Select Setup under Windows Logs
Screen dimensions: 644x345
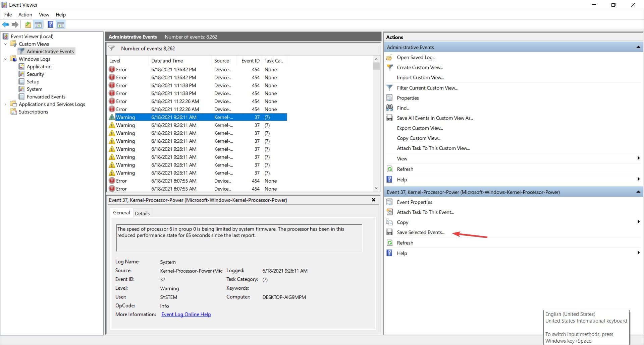pyautogui.click(x=33, y=81)
